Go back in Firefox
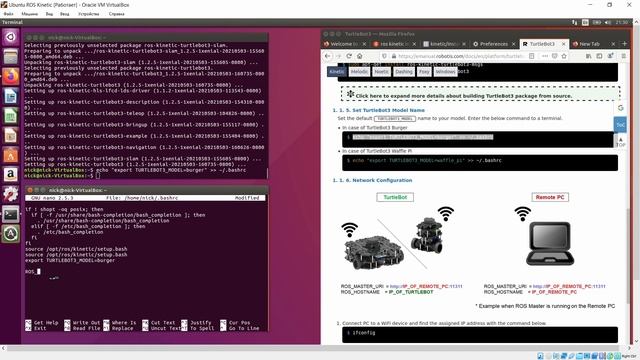The image size is (640, 360). coord(328,56)
